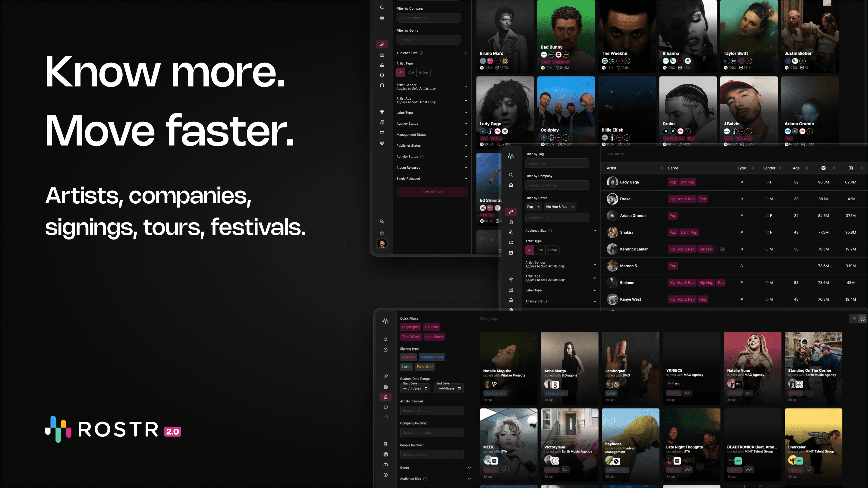
Task: Click the Search artists input field
Action: (432, 411)
